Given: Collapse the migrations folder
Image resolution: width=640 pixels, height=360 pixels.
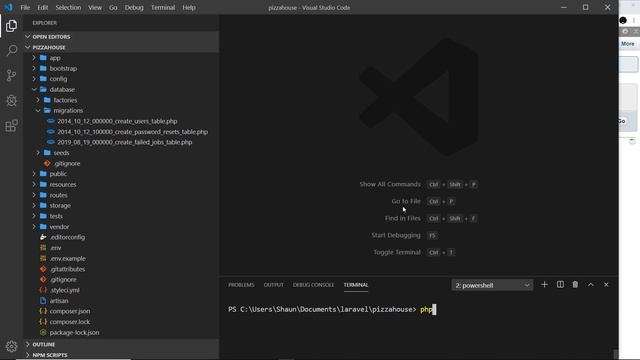Looking at the screenshot, I should [68, 111].
